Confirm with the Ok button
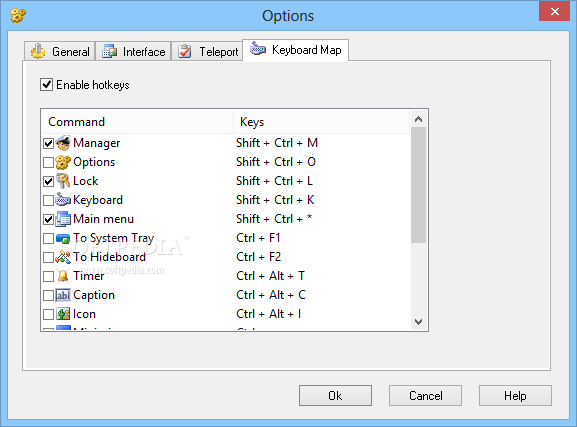 click(x=335, y=396)
